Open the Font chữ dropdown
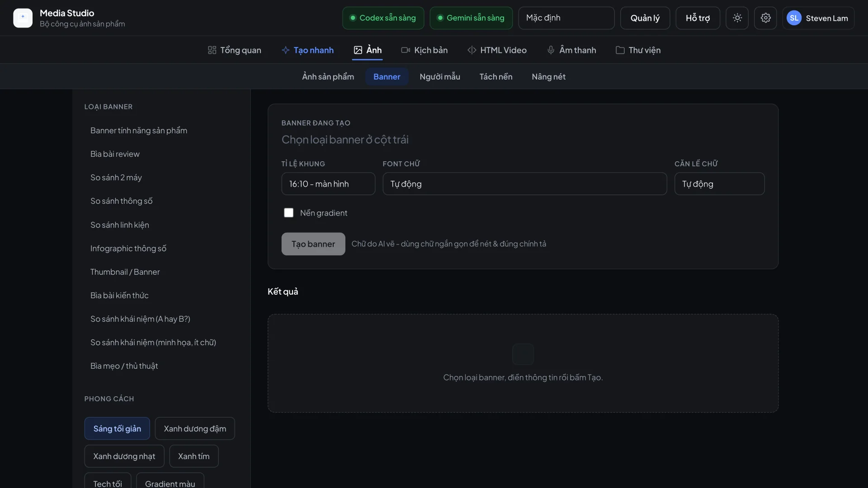Image resolution: width=868 pixels, height=488 pixels. [x=524, y=184]
